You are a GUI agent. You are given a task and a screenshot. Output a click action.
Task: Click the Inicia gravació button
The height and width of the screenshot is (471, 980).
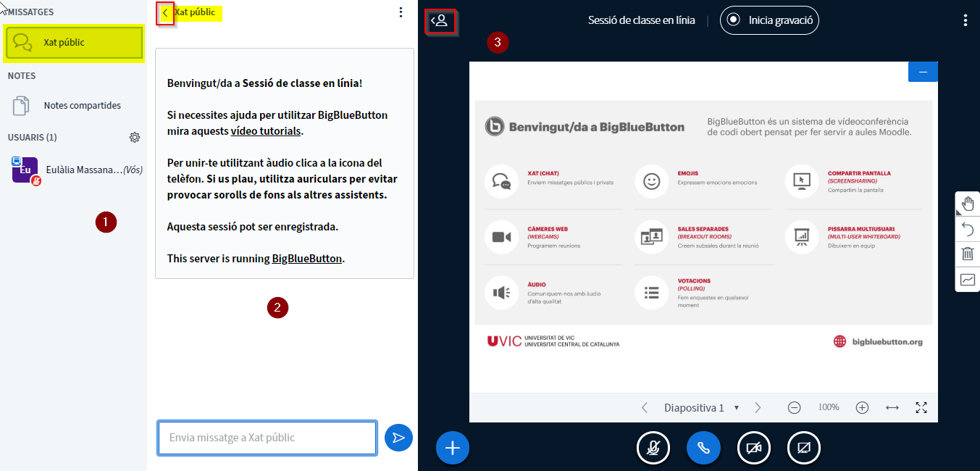pyautogui.click(x=769, y=20)
